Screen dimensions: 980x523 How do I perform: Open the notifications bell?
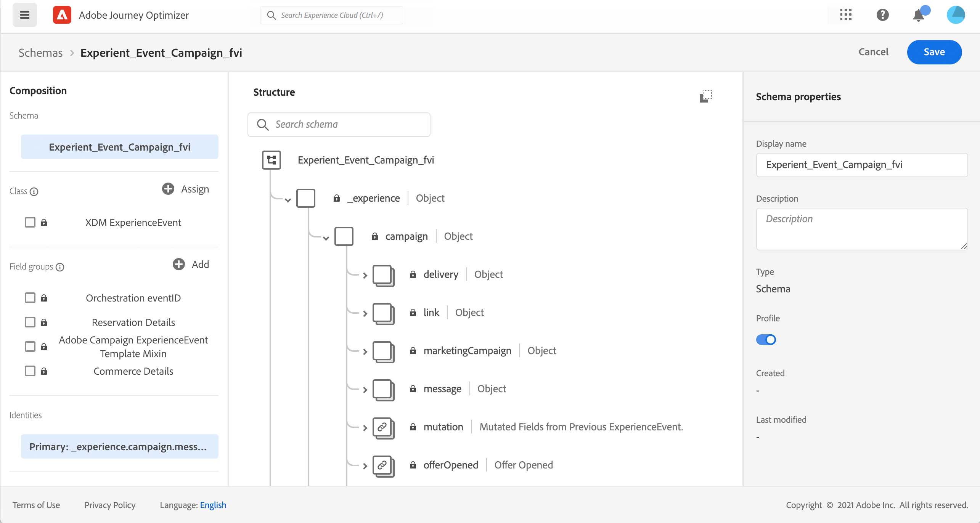tap(919, 16)
